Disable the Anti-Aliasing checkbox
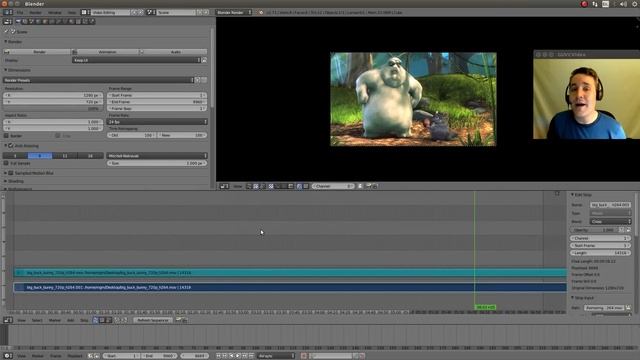The width and height of the screenshot is (640, 360). pos(11,146)
